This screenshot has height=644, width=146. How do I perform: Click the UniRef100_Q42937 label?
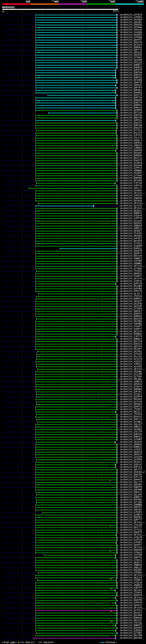coord(131,301)
